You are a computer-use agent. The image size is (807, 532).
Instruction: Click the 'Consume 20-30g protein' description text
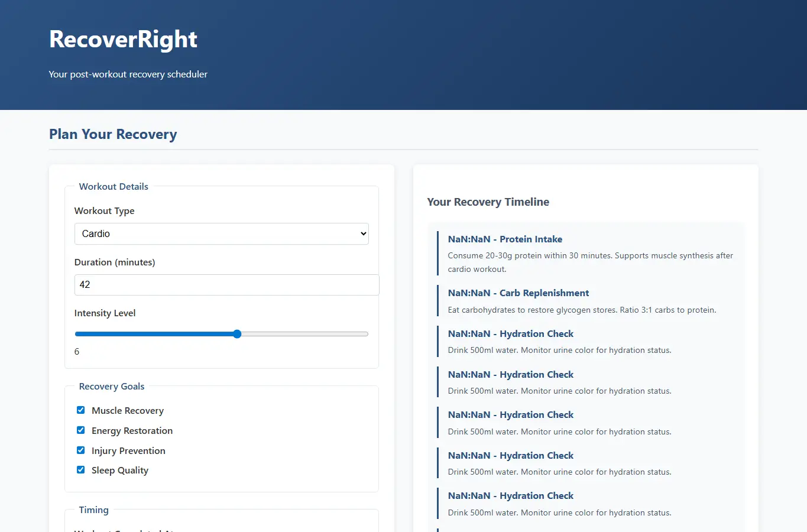tap(590, 262)
